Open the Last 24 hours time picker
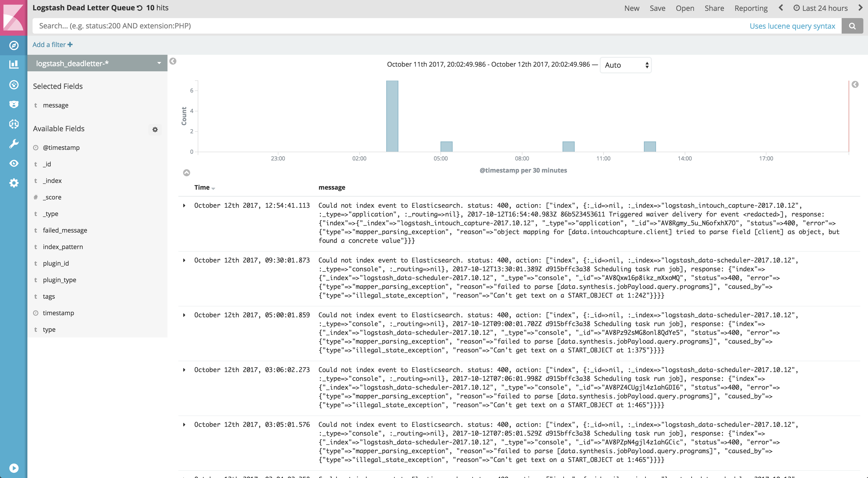Viewport: 868px width, 478px height. click(820, 8)
